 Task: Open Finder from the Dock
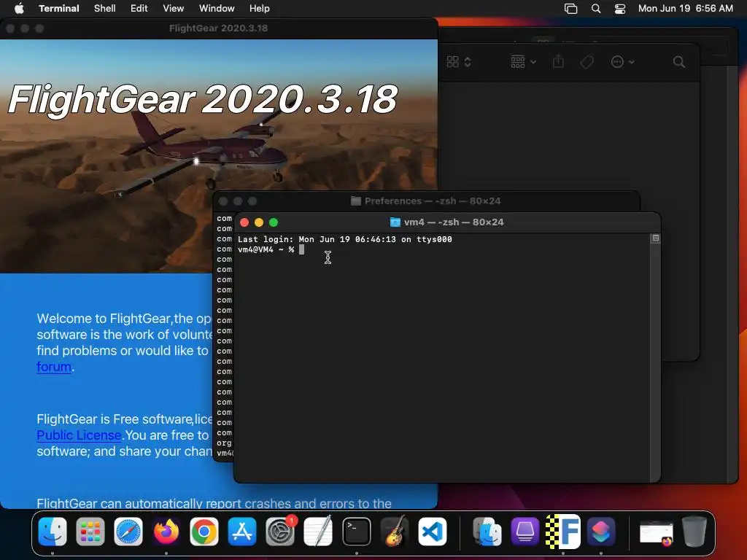pyautogui.click(x=53, y=532)
